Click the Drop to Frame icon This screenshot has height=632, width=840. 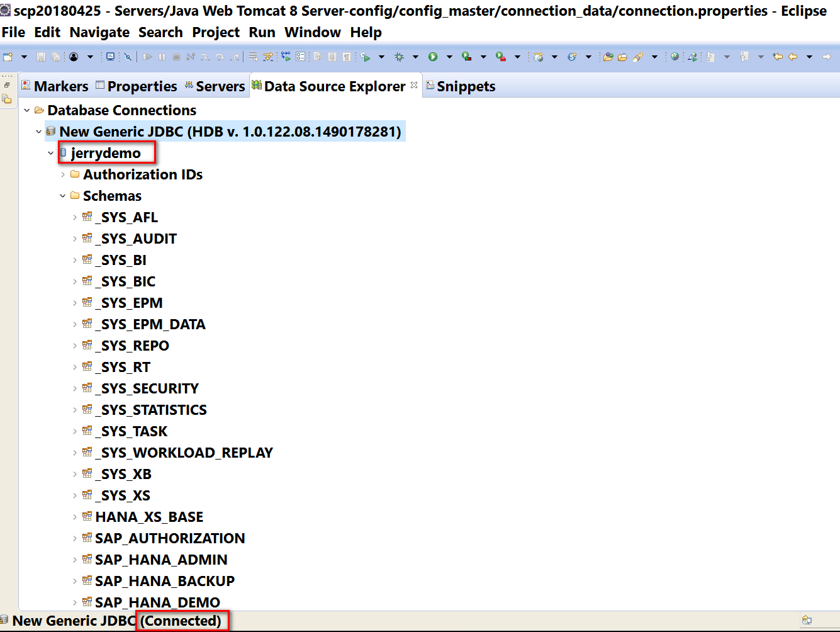pyautogui.click(x=253, y=57)
